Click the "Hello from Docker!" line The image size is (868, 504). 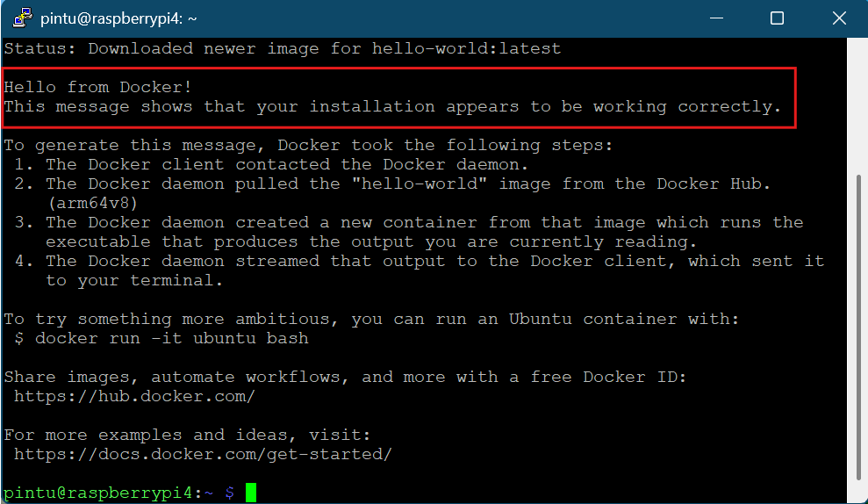(98, 87)
